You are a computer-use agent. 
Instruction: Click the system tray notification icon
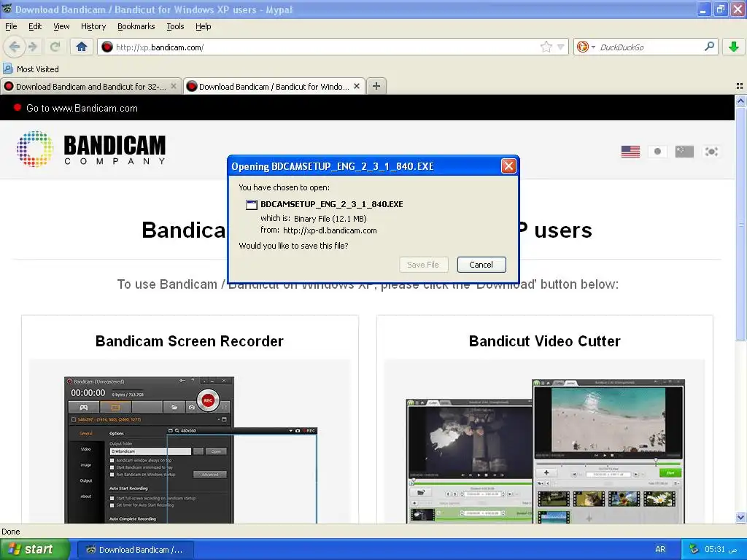pyautogui.click(x=694, y=549)
